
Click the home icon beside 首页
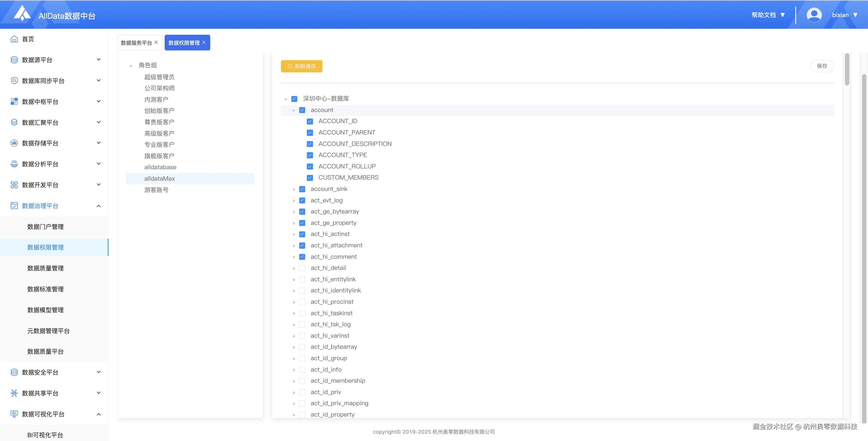(x=14, y=39)
